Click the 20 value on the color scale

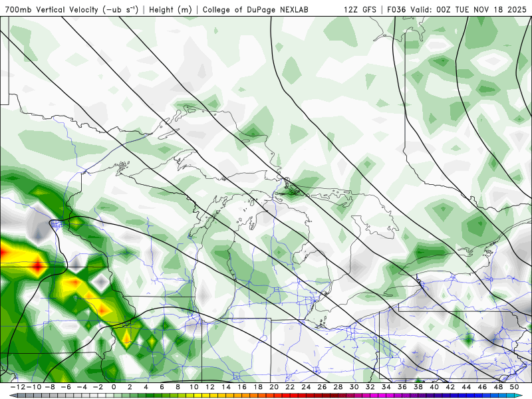pyautogui.click(x=274, y=387)
